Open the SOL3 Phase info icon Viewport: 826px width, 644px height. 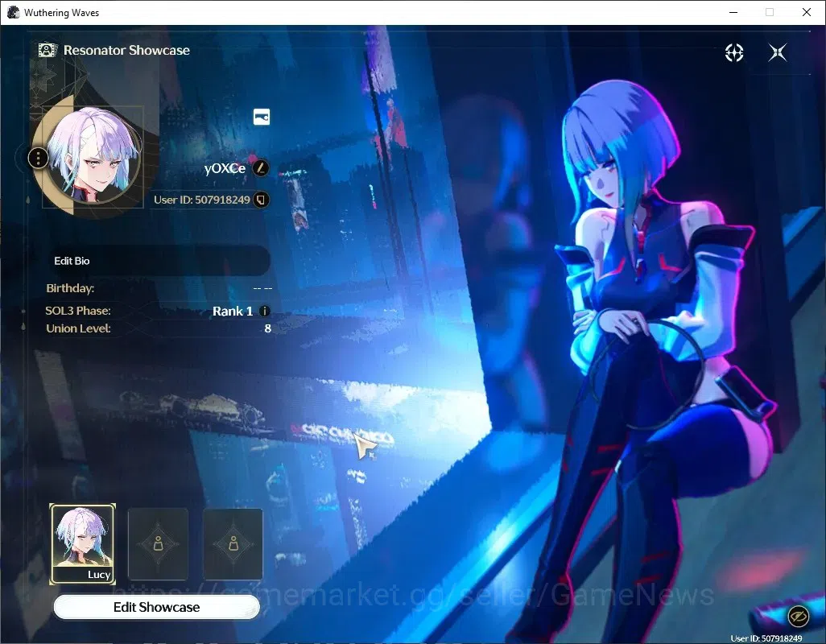click(x=265, y=312)
